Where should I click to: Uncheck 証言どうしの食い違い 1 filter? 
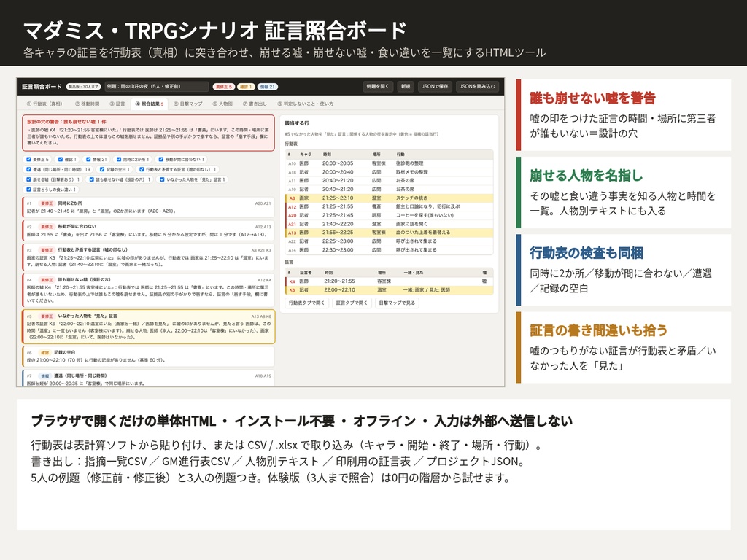coord(28,190)
